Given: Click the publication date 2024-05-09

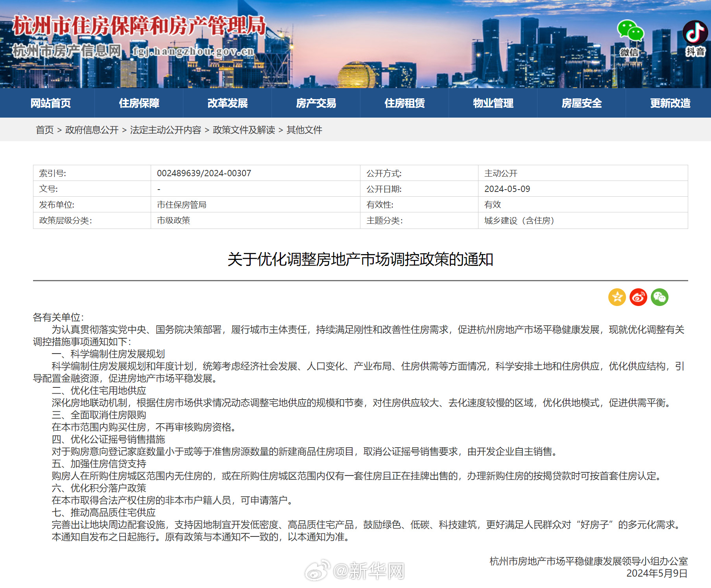Looking at the screenshot, I should click(507, 189).
